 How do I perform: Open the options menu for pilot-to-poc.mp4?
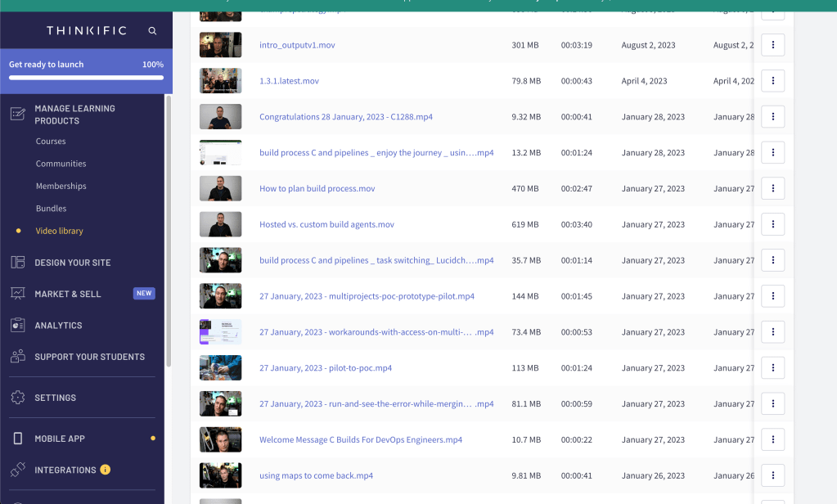click(x=772, y=367)
